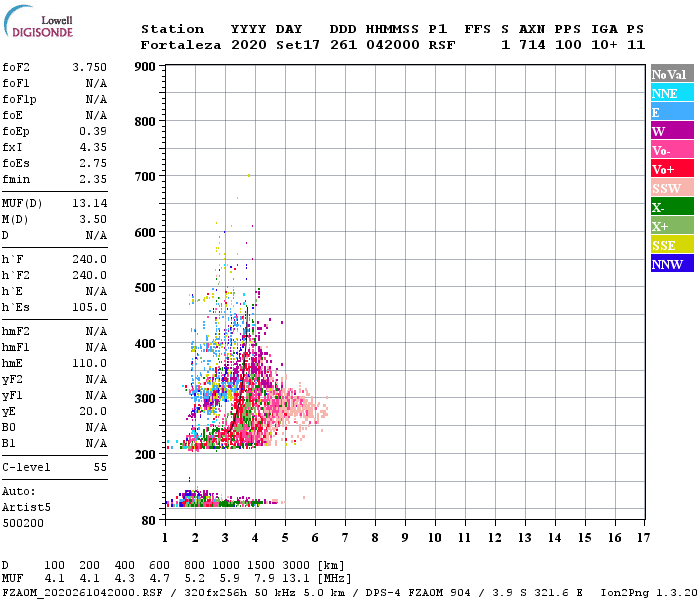Click the Lowell Digisonde logo
The width and height of the screenshot is (700, 600).
click(x=38, y=22)
